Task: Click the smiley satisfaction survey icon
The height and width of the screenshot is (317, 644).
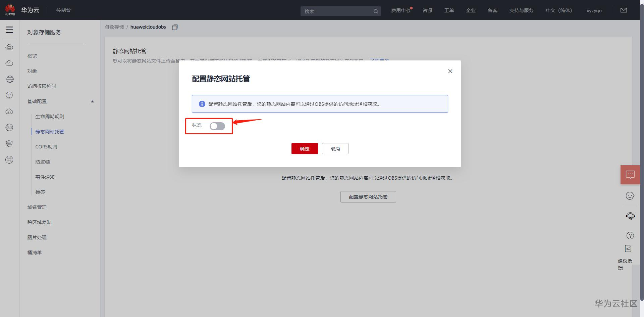Action: click(630, 196)
